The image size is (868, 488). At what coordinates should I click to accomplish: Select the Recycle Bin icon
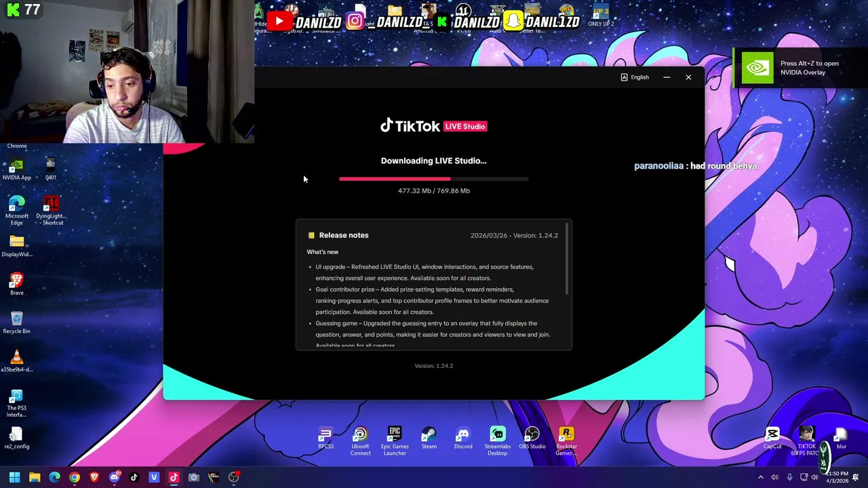(17, 323)
